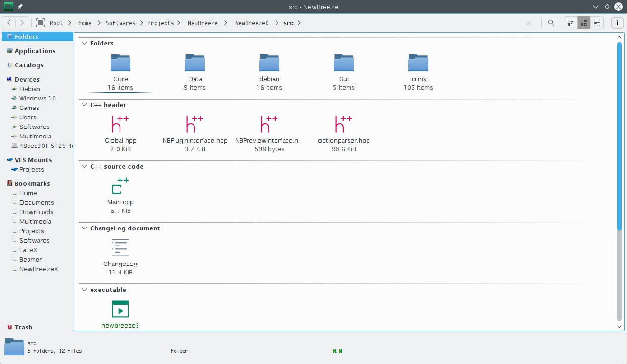This screenshot has height=364, width=627.
Task: Select the newbreeze3 executable
Action: click(120, 314)
